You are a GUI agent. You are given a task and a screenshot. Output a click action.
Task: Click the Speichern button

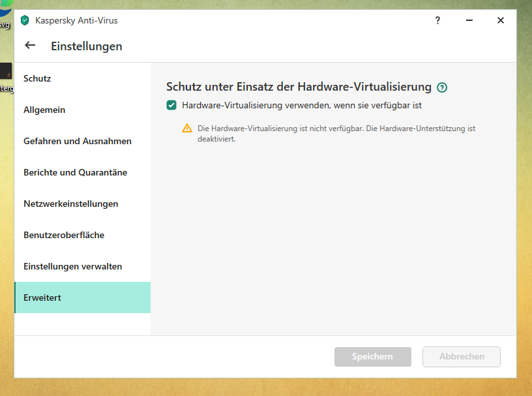click(372, 357)
